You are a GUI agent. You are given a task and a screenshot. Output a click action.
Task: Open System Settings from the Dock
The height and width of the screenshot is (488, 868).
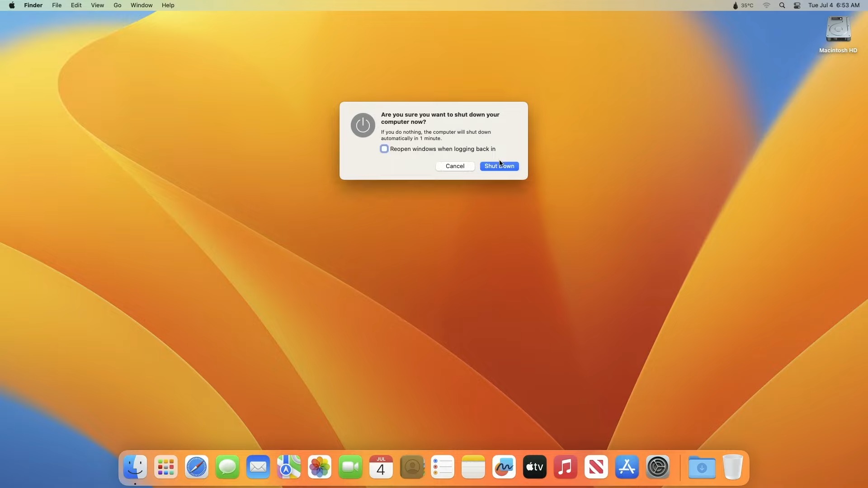(658, 467)
